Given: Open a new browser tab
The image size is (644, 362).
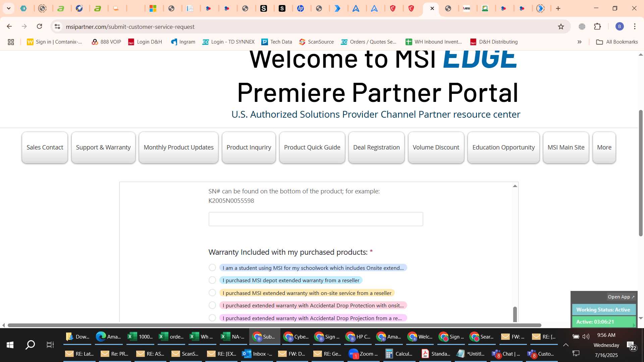Looking at the screenshot, I should [558, 8].
